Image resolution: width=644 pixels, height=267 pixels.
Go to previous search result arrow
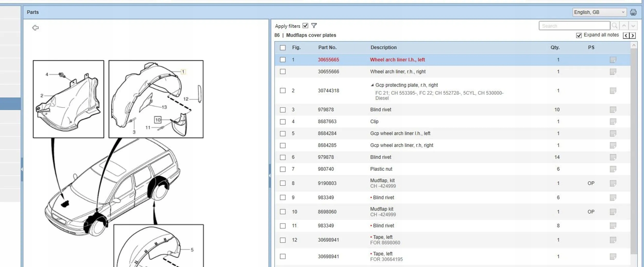click(x=624, y=26)
